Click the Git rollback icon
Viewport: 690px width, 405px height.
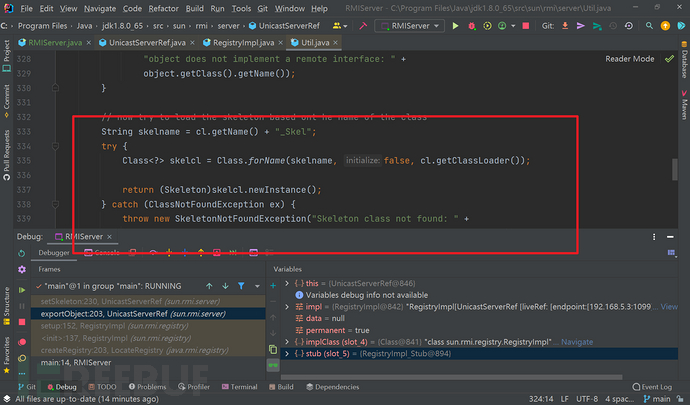pos(629,26)
